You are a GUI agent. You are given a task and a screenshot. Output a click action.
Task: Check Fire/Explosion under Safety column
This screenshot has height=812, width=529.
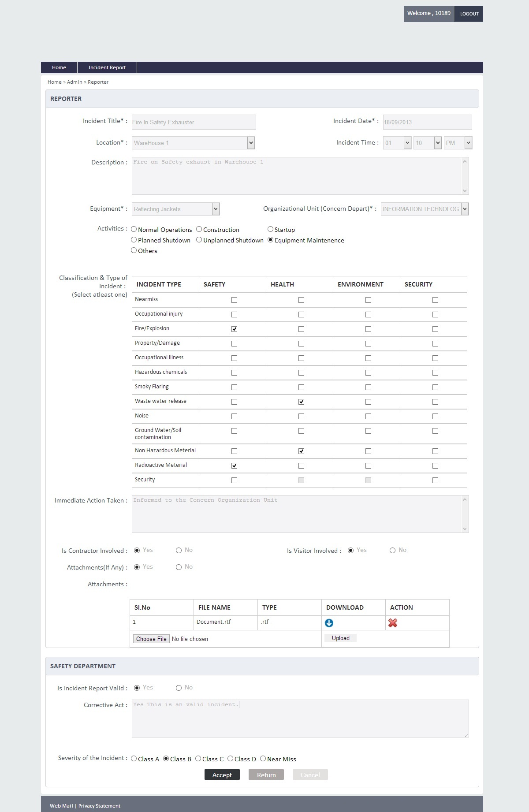click(x=234, y=329)
